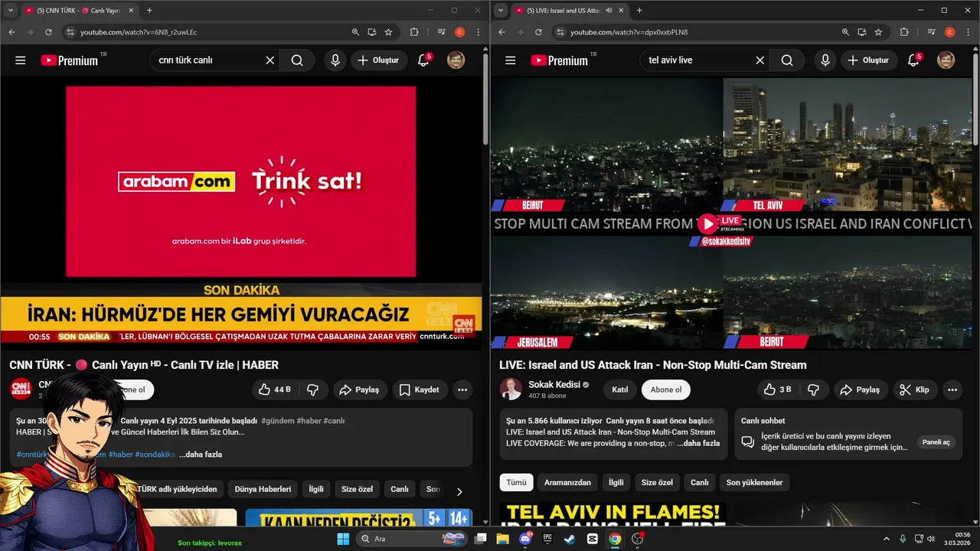Viewport: 980px width, 551px height.
Task: Open the Epic Games launcher from the taskbar
Action: tap(547, 539)
